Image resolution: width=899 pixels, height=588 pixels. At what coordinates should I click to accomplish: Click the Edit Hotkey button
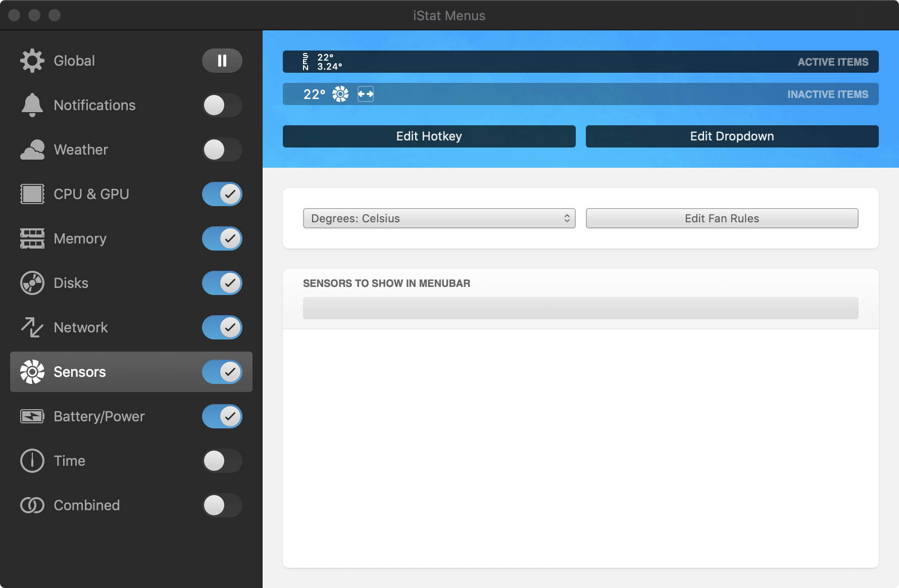click(429, 136)
